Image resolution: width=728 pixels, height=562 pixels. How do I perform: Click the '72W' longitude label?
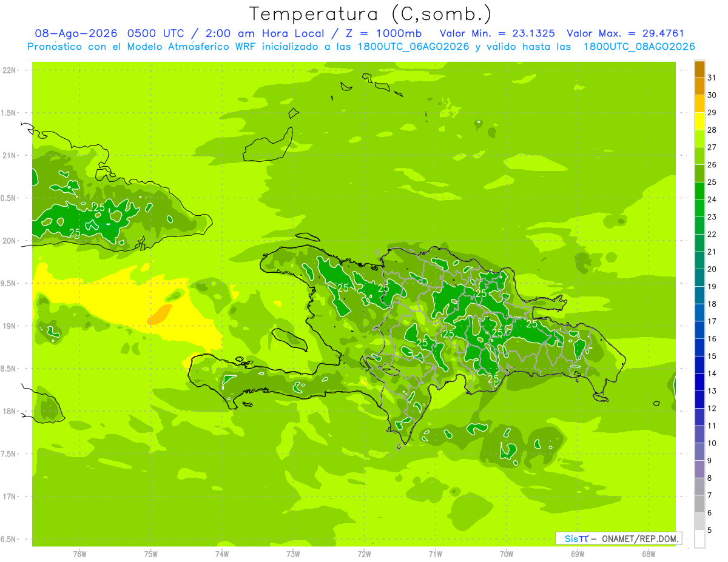pyautogui.click(x=364, y=554)
